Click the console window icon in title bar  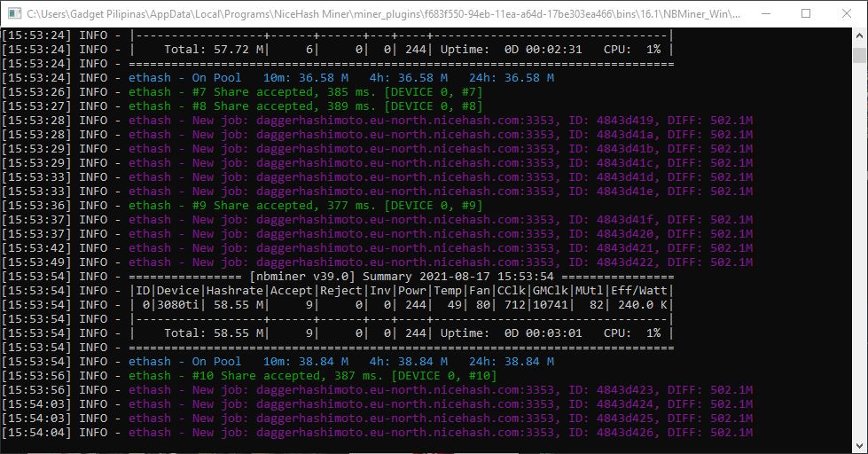point(14,13)
